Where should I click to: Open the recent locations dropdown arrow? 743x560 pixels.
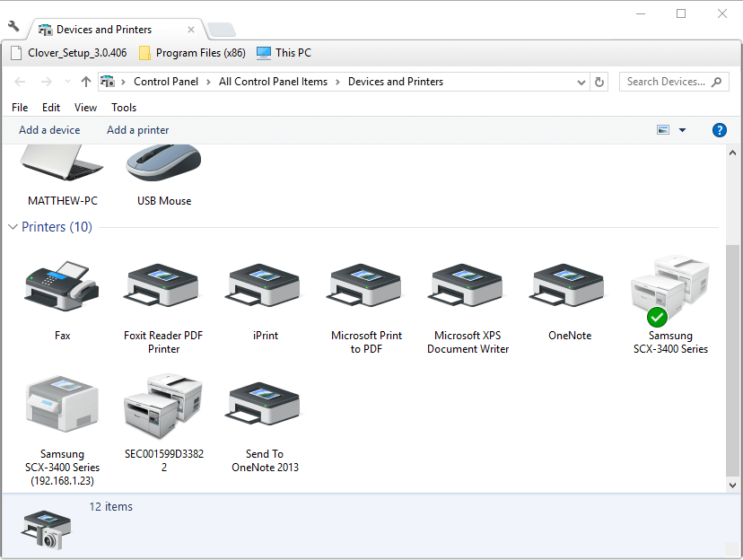click(x=67, y=82)
